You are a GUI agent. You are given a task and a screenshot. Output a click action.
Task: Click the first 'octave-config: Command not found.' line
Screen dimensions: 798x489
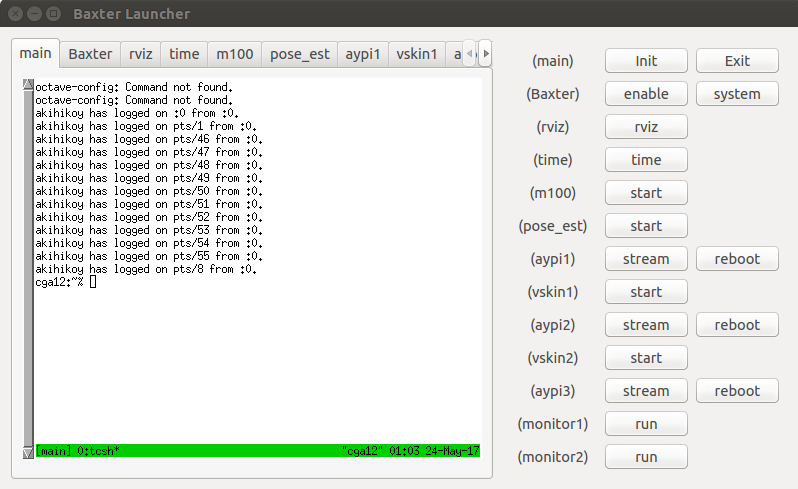[x=134, y=87]
